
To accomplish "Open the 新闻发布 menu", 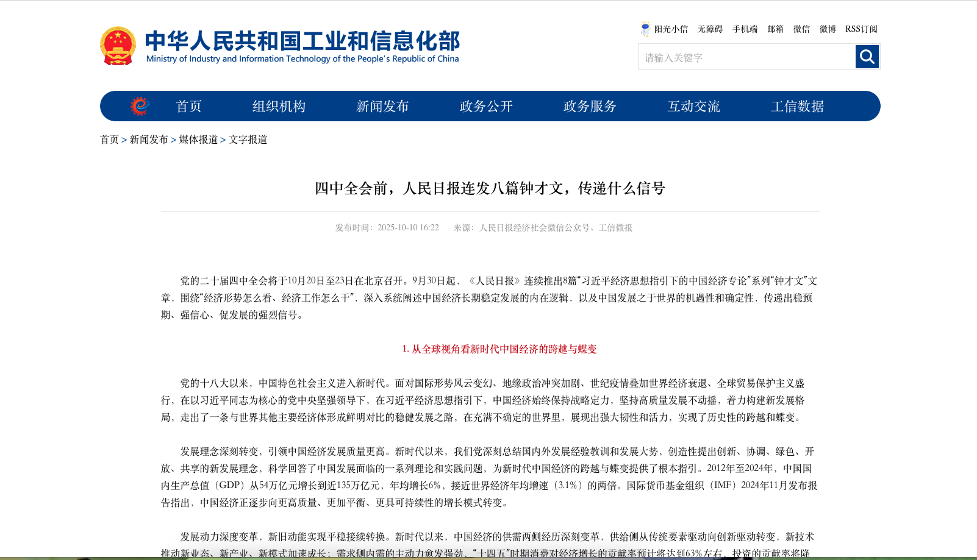I will click(x=382, y=105).
